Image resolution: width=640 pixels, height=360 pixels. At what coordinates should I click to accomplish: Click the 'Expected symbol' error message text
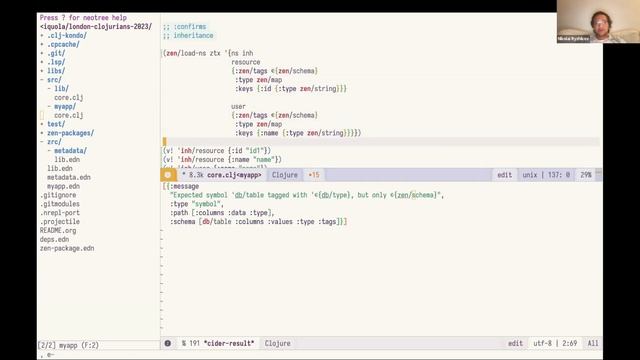click(307, 196)
